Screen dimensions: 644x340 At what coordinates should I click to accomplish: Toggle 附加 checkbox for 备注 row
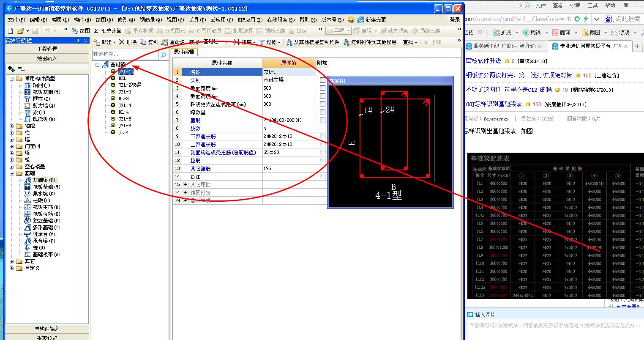click(323, 176)
